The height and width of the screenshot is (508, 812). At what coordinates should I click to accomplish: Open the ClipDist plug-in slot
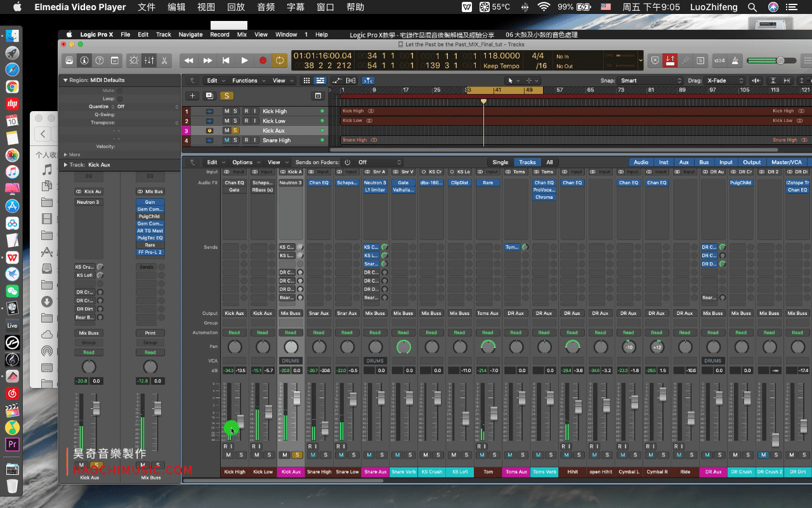tap(459, 182)
